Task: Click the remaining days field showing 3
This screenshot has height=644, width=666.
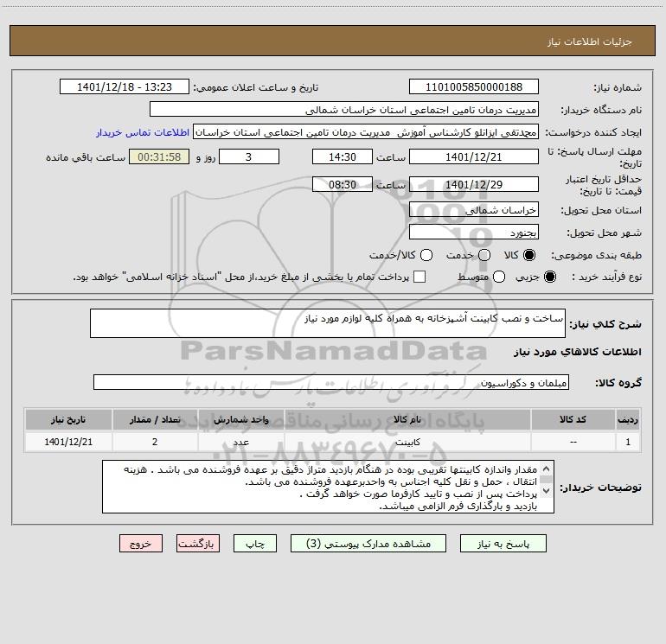Action: pos(249,156)
